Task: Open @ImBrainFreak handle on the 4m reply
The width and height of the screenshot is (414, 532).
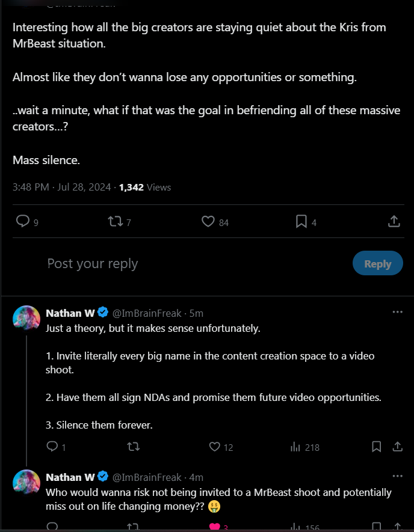Action: click(x=147, y=477)
